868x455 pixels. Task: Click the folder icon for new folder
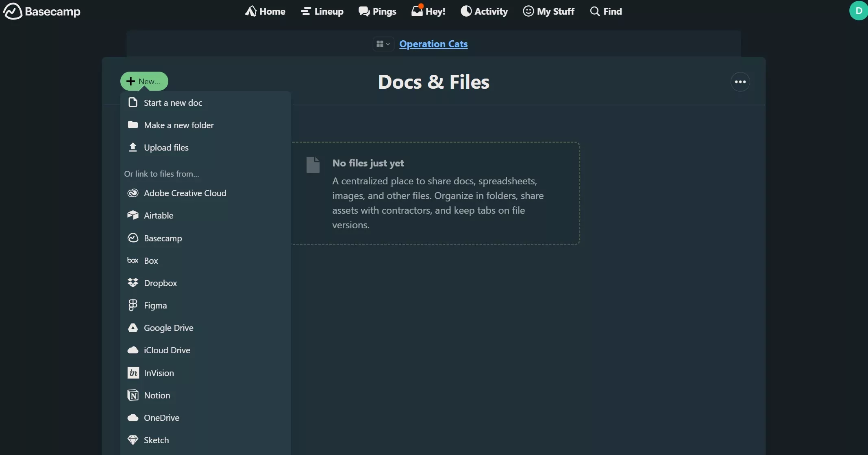[133, 125]
